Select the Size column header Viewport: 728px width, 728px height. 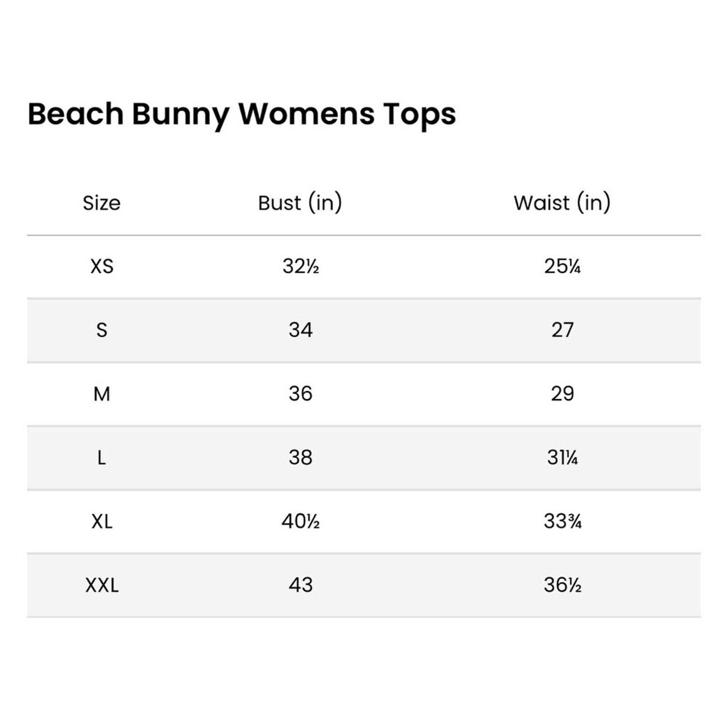pos(101,203)
